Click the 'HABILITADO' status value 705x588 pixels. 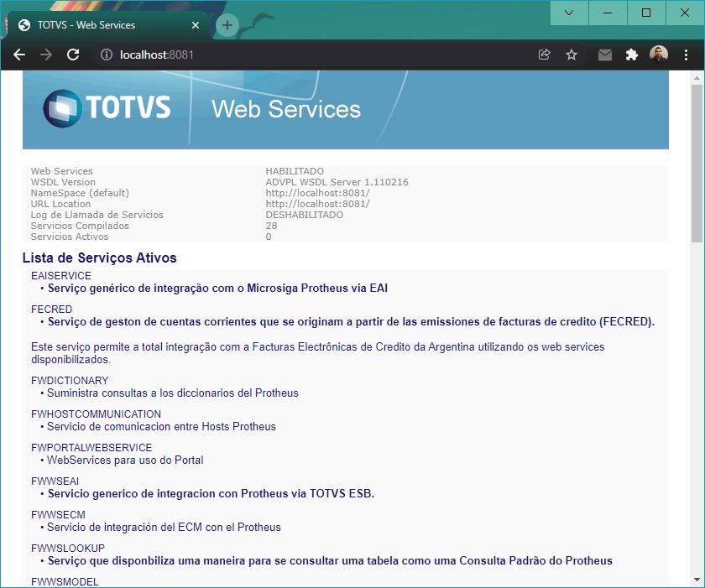pos(295,171)
